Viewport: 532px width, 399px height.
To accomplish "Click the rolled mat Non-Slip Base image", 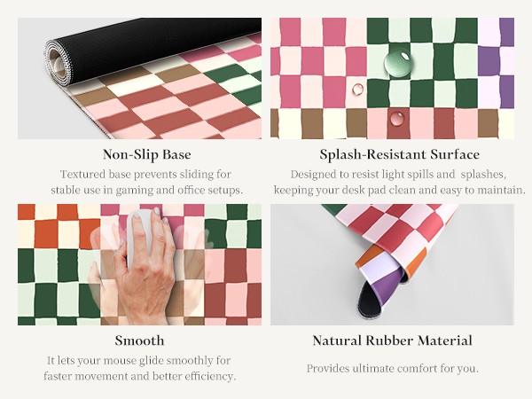I will (x=139, y=78).
